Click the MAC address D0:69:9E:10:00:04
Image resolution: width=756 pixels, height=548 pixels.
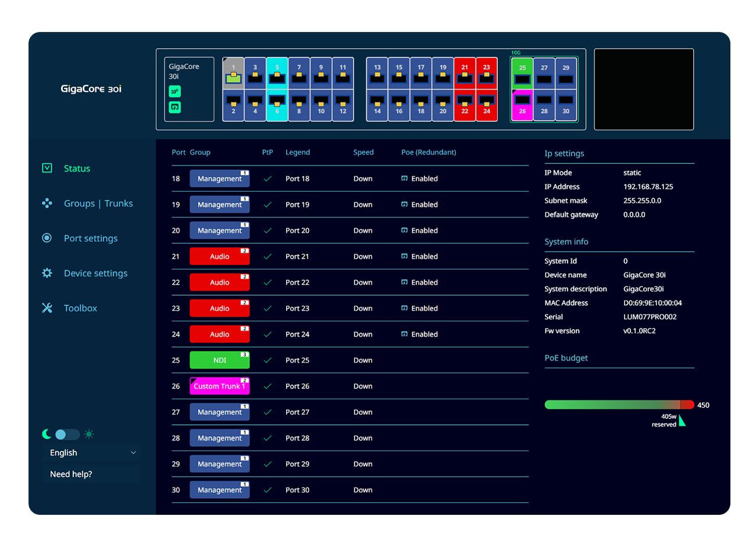(x=652, y=303)
